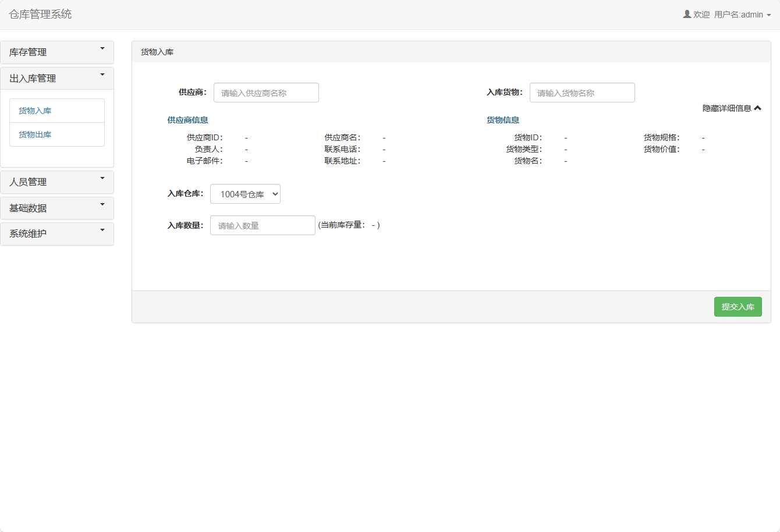780x532 pixels.
Task: Click the user profile icon in the header
Action: pos(686,15)
